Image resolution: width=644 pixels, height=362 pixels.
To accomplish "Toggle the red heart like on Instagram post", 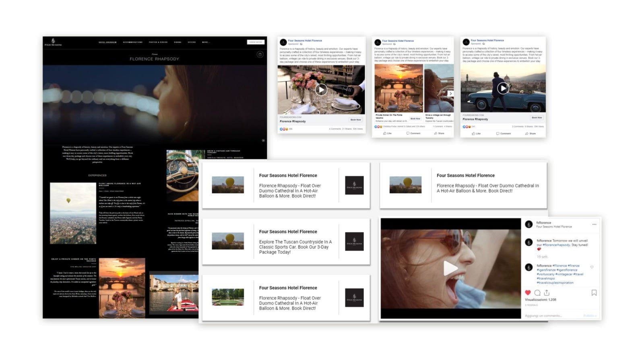I will [x=528, y=292].
